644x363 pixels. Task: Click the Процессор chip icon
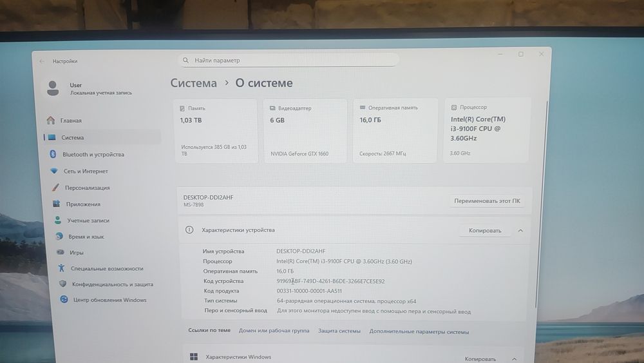(x=454, y=107)
